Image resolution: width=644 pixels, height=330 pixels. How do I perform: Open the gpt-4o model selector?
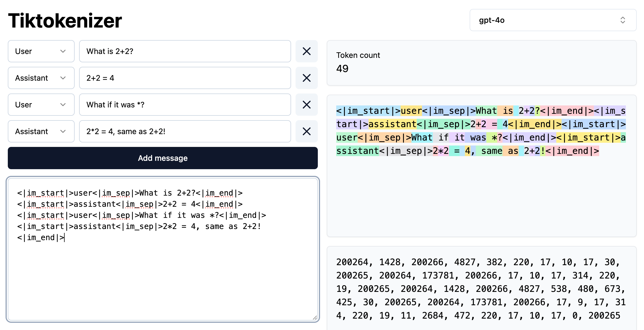[x=553, y=20]
